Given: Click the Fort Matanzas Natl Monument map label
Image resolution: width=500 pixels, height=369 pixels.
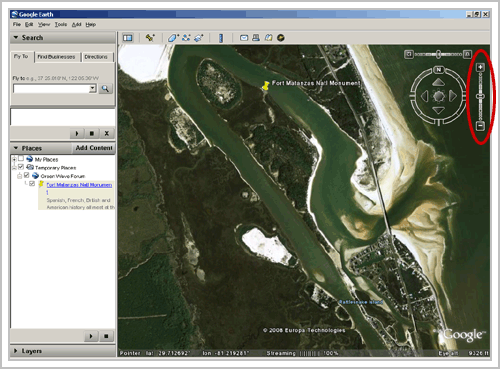Looking at the screenshot, I should coord(316,83).
